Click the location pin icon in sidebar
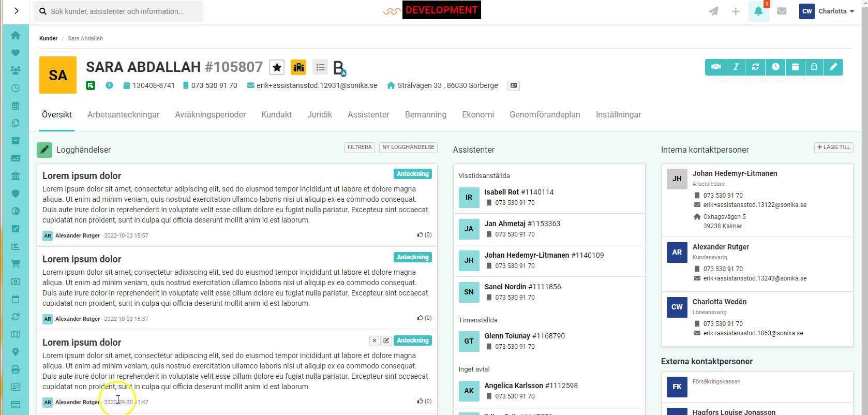Image resolution: width=868 pixels, height=415 pixels. [16, 352]
